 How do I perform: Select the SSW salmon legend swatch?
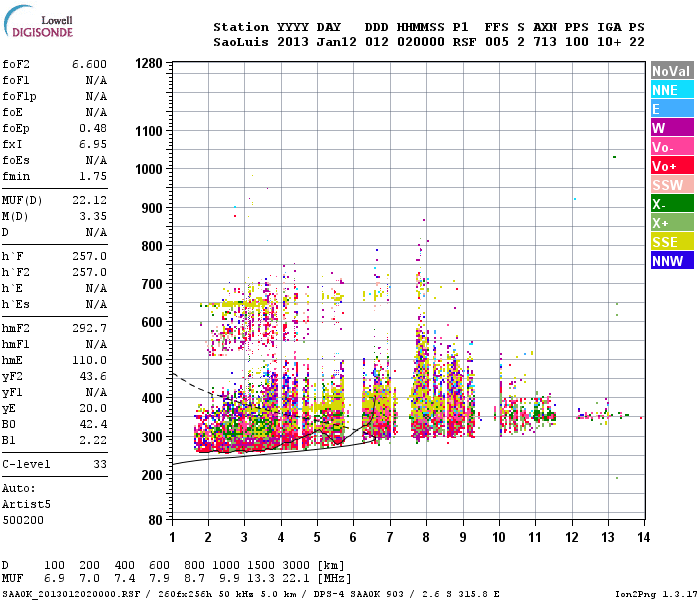click(672, 185)
